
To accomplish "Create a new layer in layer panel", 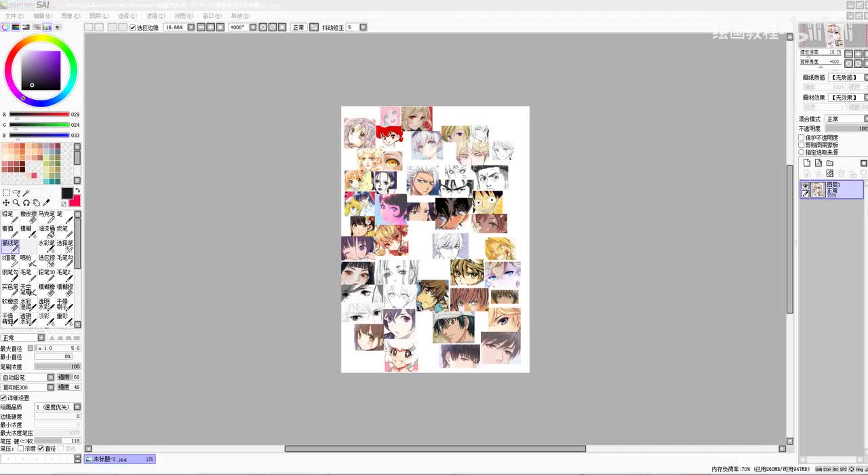I will 807,163.
